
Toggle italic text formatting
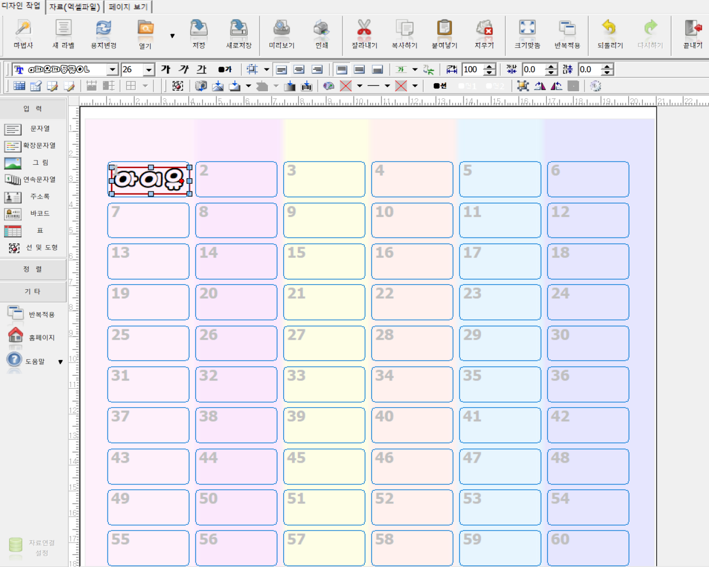pyautogui.click(x=183, y=69)
